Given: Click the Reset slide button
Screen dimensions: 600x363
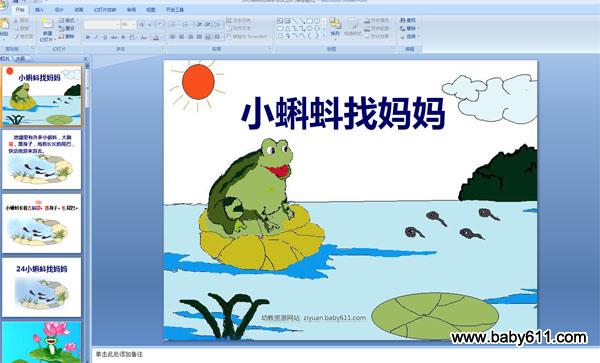Looking at the screenshot, I should (67, 28).
